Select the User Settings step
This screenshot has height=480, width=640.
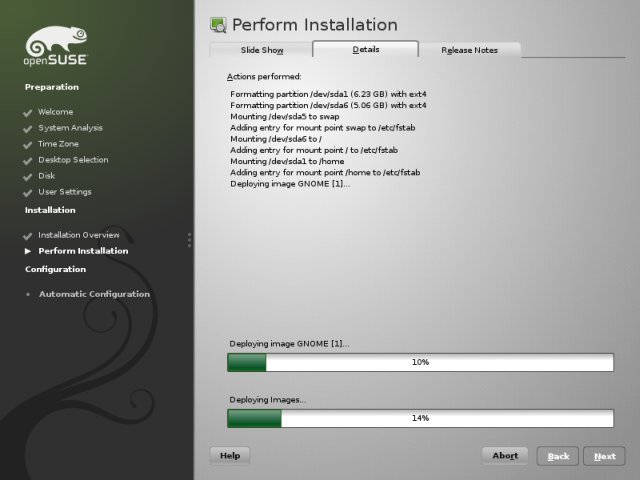[64, 191]
